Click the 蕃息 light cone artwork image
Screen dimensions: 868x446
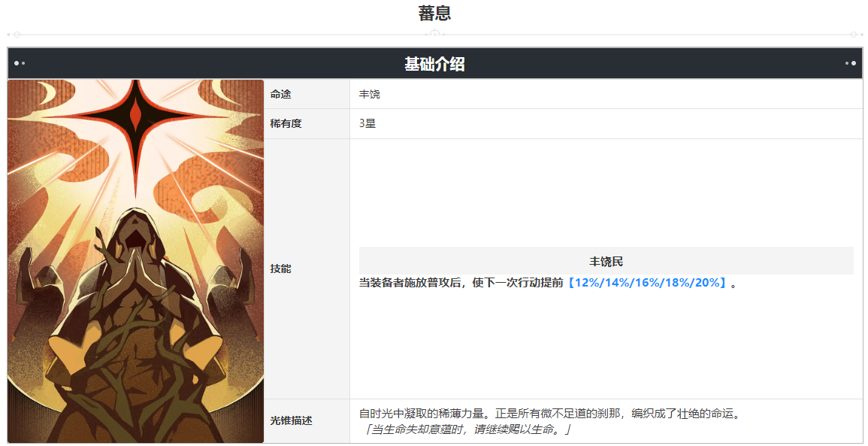point(135,261)
